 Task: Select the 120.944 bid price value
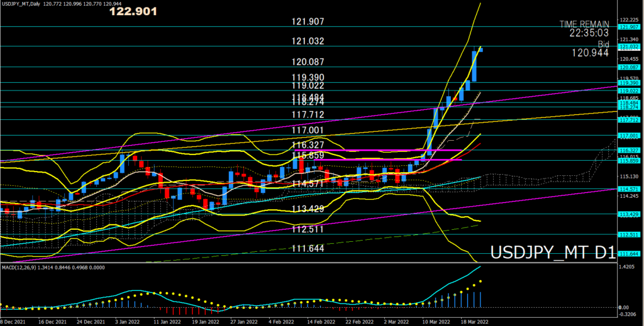pyautogui.click(x=590, y=53)
